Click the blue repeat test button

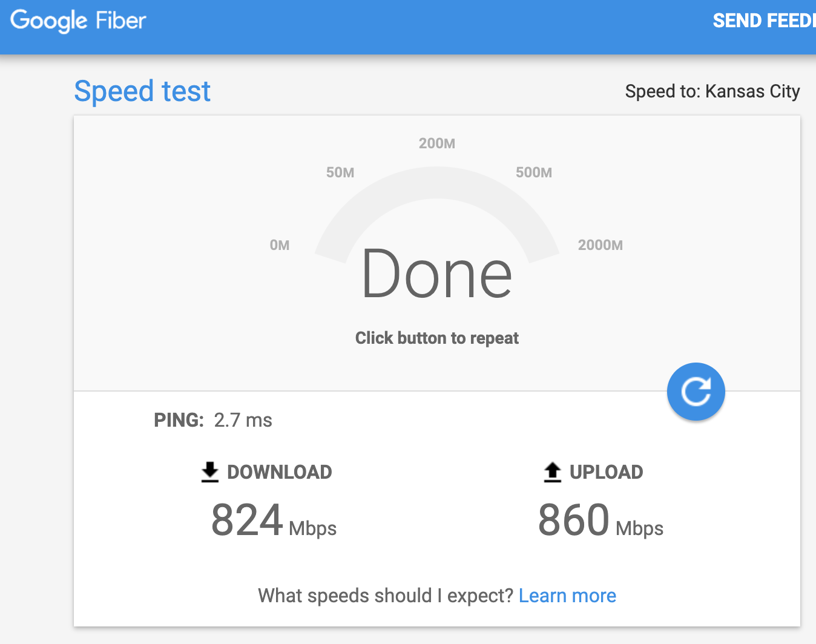pyautogui.click(x=696, y=392)
